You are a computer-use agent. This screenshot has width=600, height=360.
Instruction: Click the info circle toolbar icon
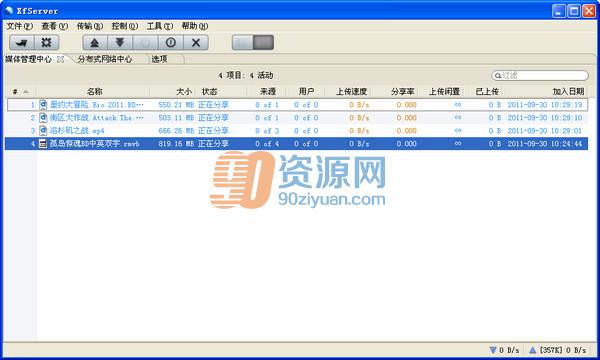pyautogui.click(x=171, y=42)
